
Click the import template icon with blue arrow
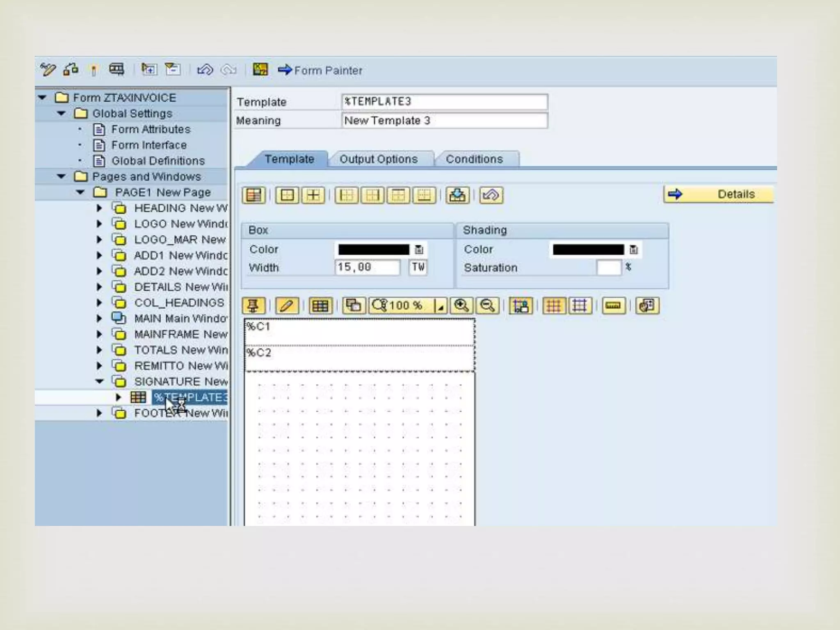(457, 195)
